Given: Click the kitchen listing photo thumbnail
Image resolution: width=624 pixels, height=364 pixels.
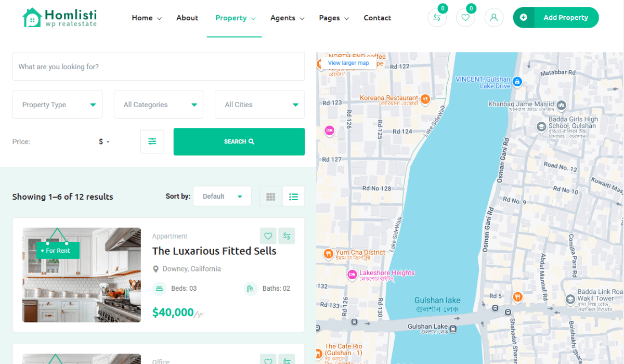Looking at the screenshot, I should pos(82,275).
